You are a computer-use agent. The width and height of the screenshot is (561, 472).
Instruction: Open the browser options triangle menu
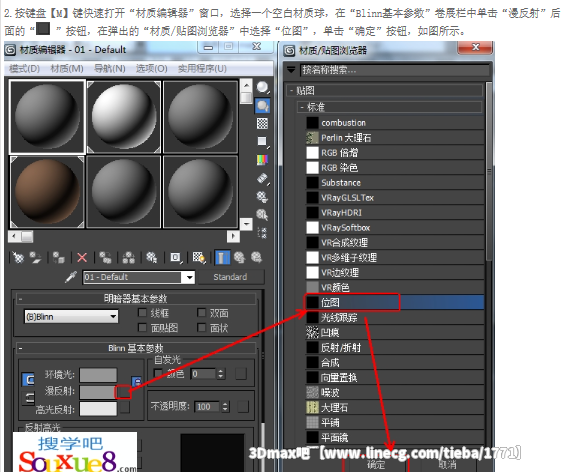(x=291, y=69)
